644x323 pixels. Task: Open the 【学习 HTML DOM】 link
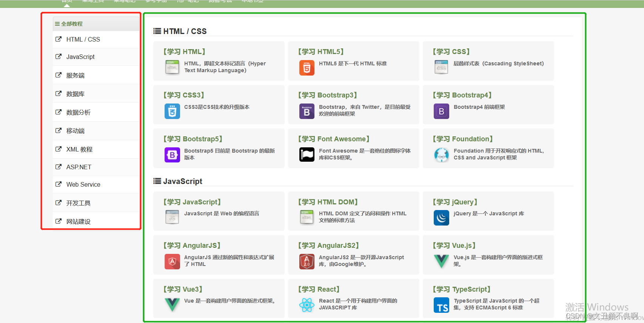[x=328, y=202]
